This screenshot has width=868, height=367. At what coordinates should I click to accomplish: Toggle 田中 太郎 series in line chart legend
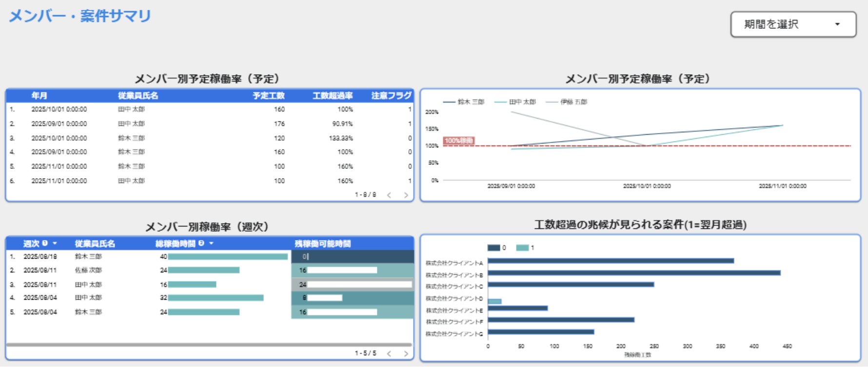(x=515, y=102)
